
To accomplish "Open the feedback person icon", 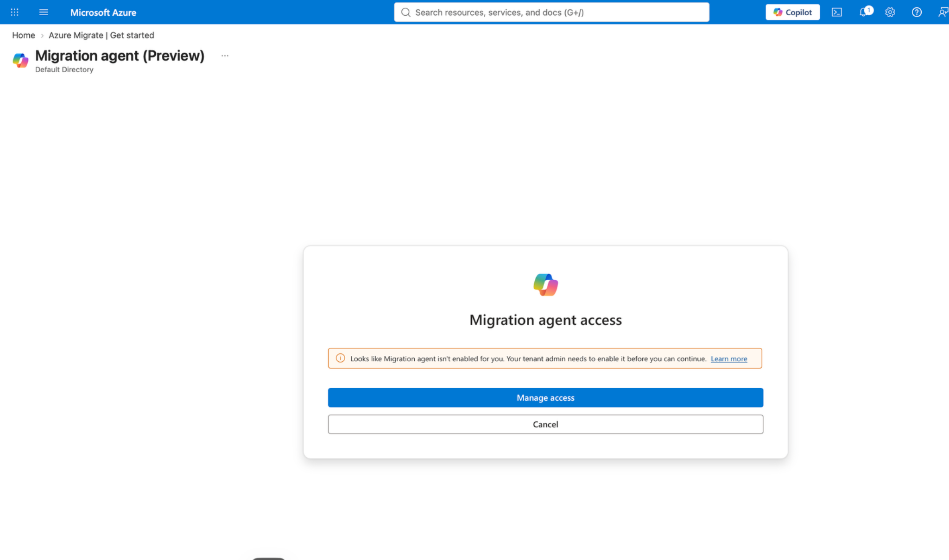I will [943, 13].
